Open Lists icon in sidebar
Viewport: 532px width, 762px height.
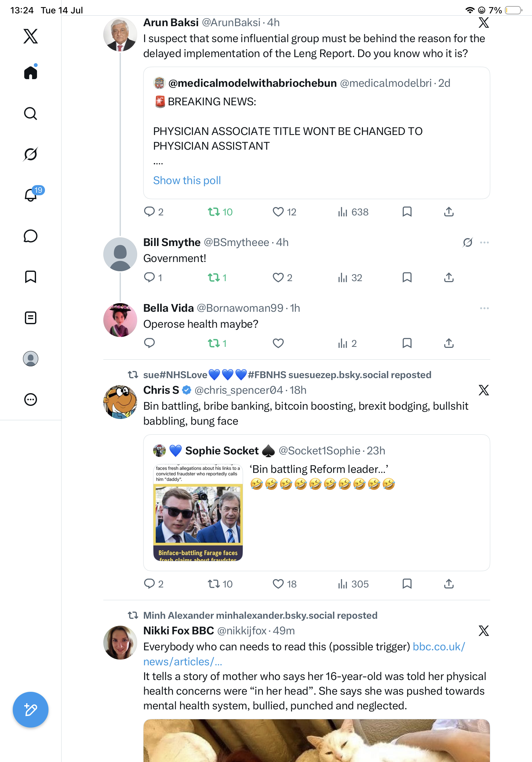(31, 318)
